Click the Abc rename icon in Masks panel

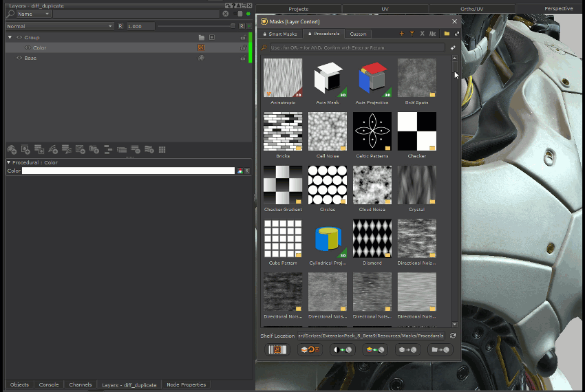coord(432,34)
